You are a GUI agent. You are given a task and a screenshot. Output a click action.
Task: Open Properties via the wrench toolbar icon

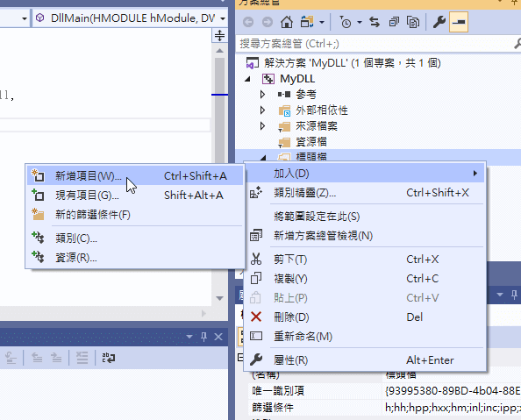(439, 22)
